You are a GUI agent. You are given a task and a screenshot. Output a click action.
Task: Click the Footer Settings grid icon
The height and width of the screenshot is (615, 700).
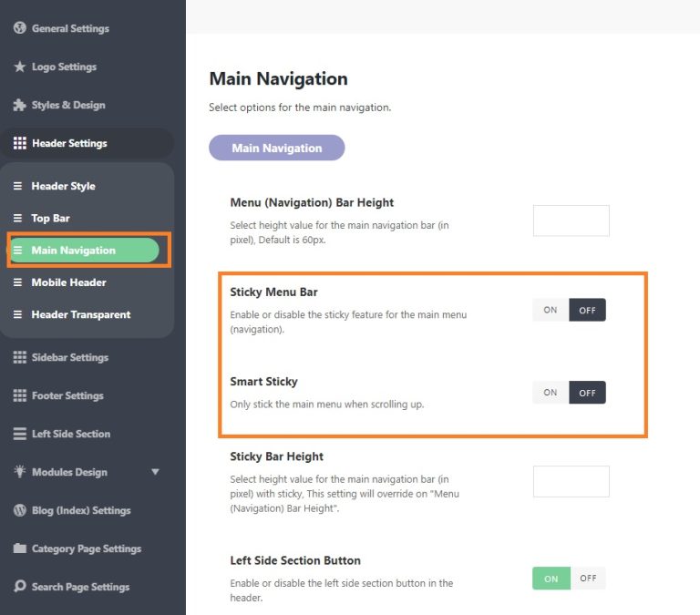pyautogui.click(x=20, y=395)
